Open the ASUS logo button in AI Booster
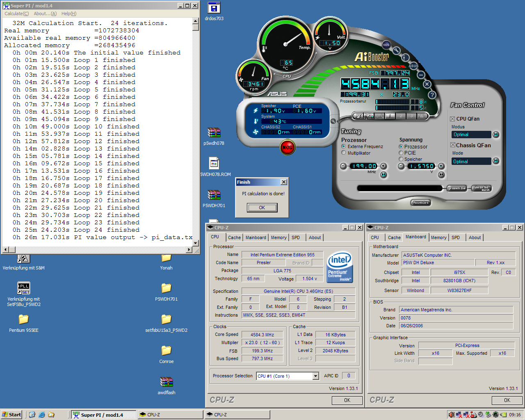The width and height of the screenshot is (525, 420). point(413,66)
